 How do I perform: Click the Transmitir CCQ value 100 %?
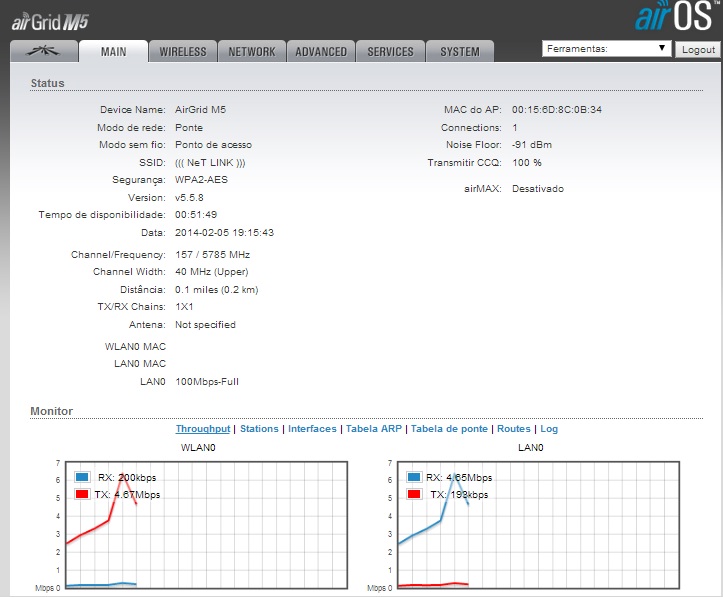[x=527, y=163]
